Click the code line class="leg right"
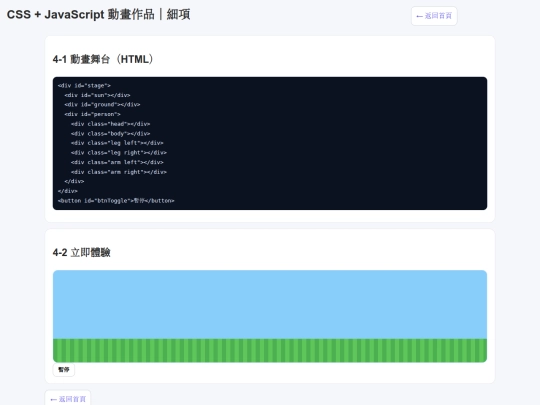This screenshot has width=540, height=405. pyautogui.click(x=119, y=152)
